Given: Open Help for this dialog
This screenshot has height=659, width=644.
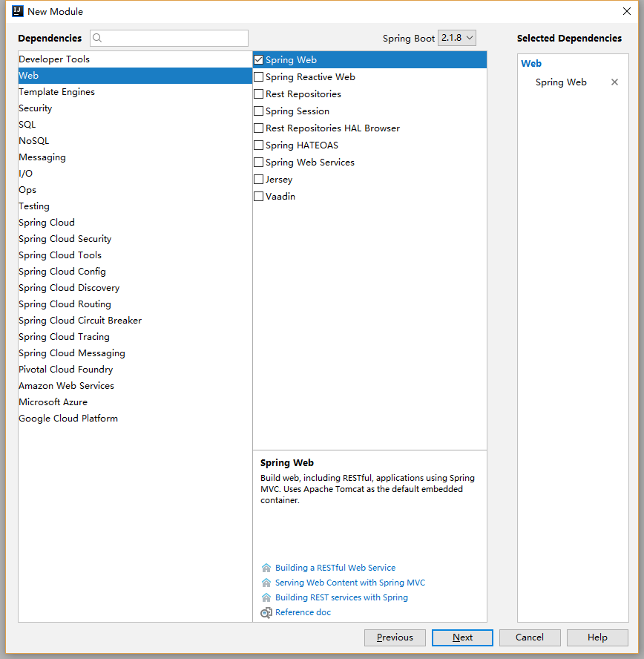Looking at the screenshot, I should [x=597, y=637].
